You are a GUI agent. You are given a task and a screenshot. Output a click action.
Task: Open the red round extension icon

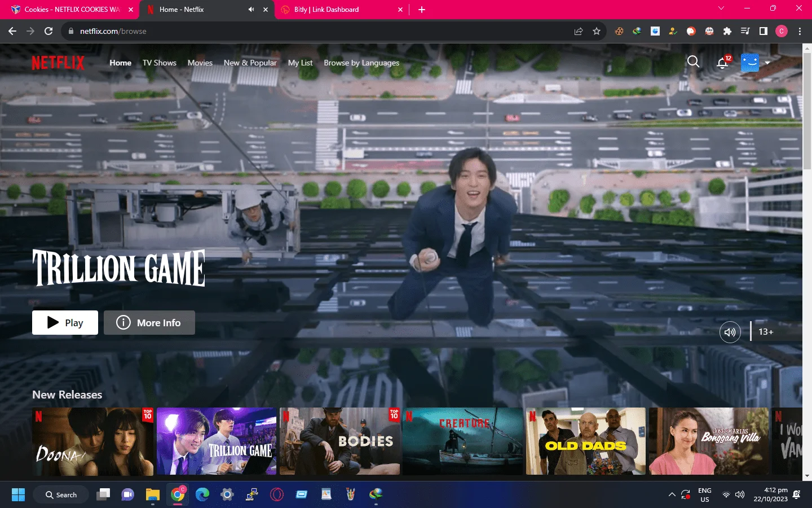coord(691,31)
